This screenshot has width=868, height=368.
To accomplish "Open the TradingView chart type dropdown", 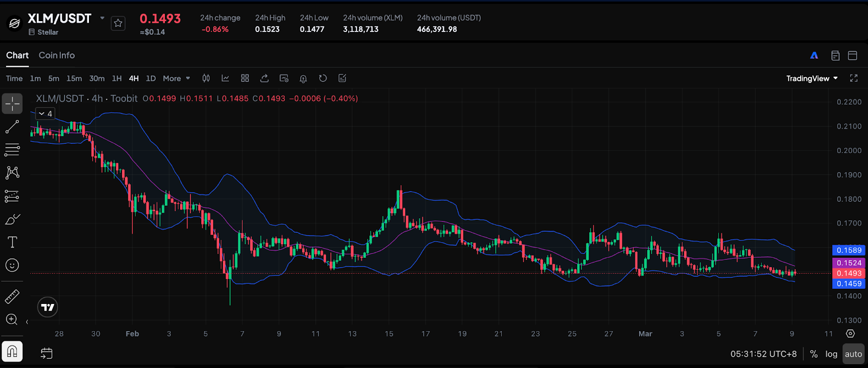I will tap(812, 79).
